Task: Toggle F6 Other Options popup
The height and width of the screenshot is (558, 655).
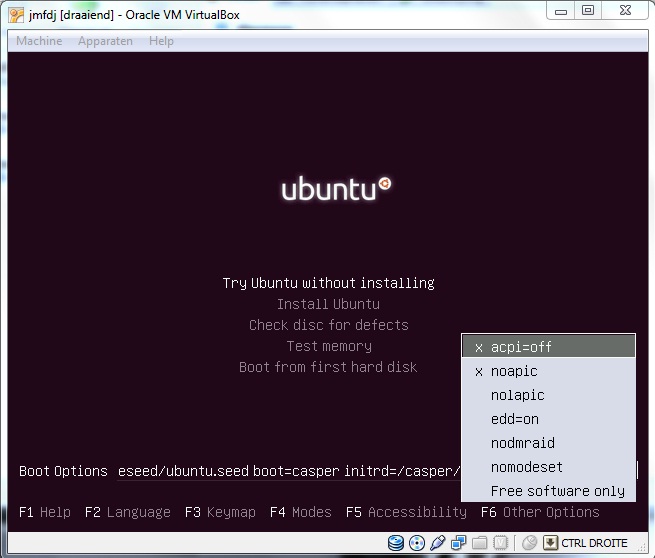Action: (x=540, y=512)
